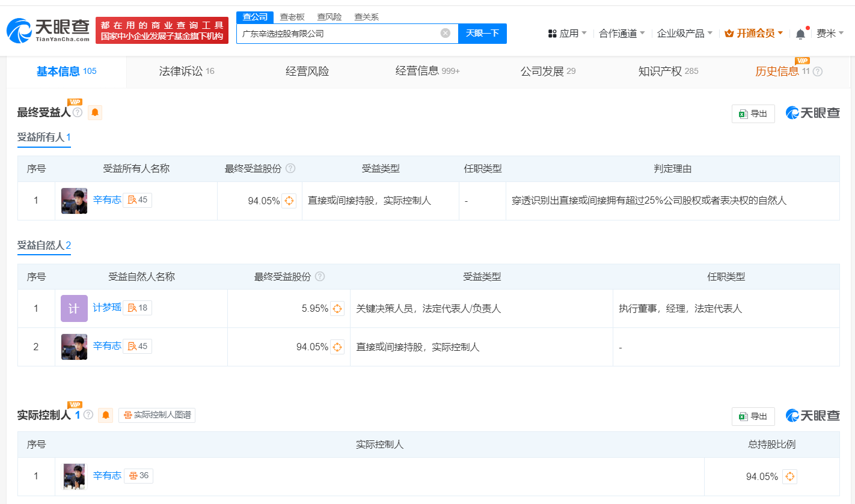Screen dimensions: 855x504
Task: Click 实际控制人图谱 button
Action: click(157, 415)
